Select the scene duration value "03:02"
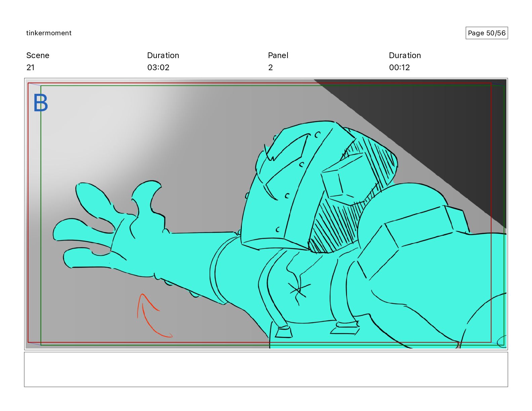This screenshot has height=411, width=532. [x=158, y=67]
